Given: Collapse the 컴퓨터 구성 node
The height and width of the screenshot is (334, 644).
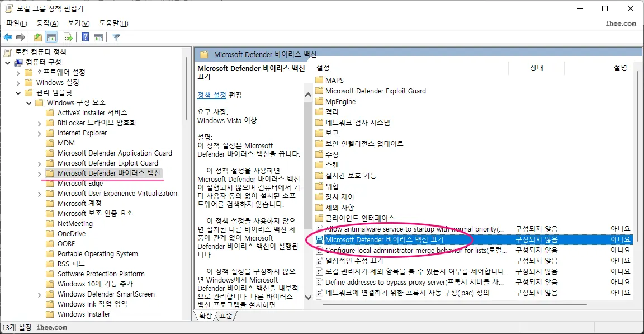Looking at the screenshot, I should [8, 63].
